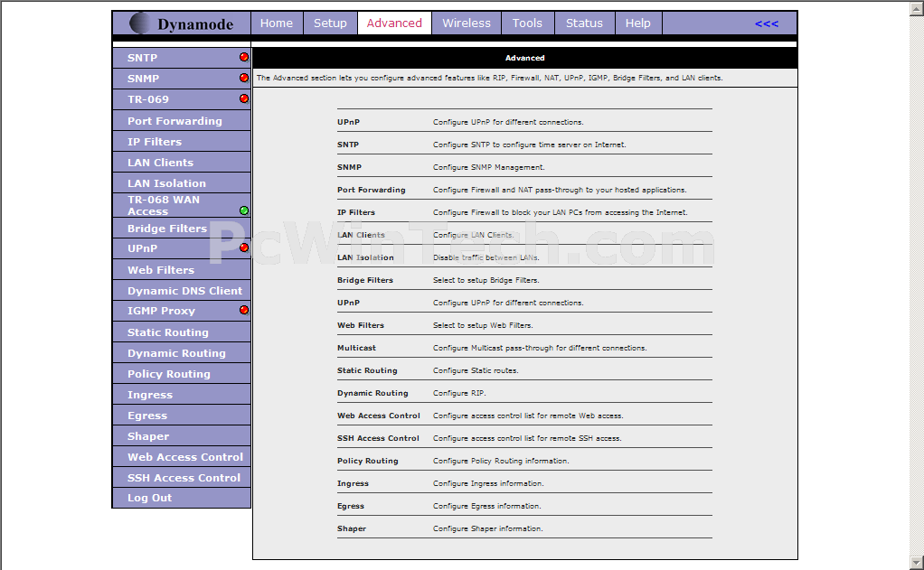
Task: Click SNMP in the main feature list
Action: (349, 167)
